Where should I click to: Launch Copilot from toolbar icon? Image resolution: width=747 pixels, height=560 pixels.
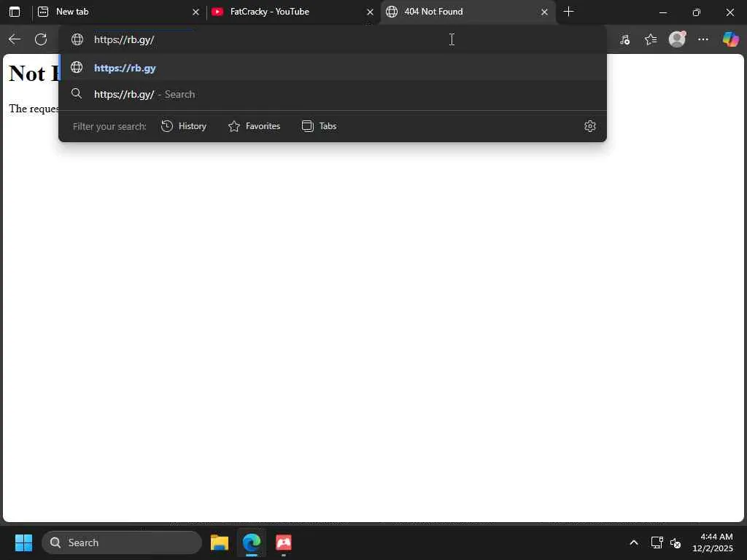click(730, 39)
